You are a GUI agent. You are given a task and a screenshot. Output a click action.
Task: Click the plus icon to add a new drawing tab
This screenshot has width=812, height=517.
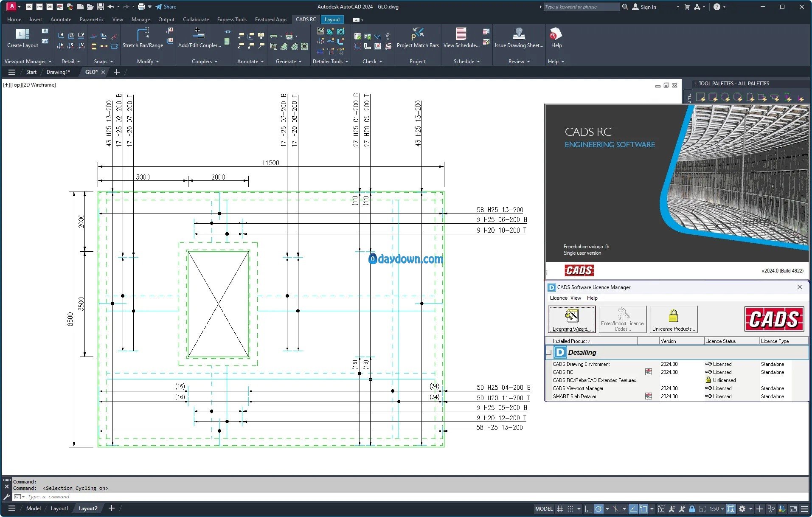[x=117, y=72]
